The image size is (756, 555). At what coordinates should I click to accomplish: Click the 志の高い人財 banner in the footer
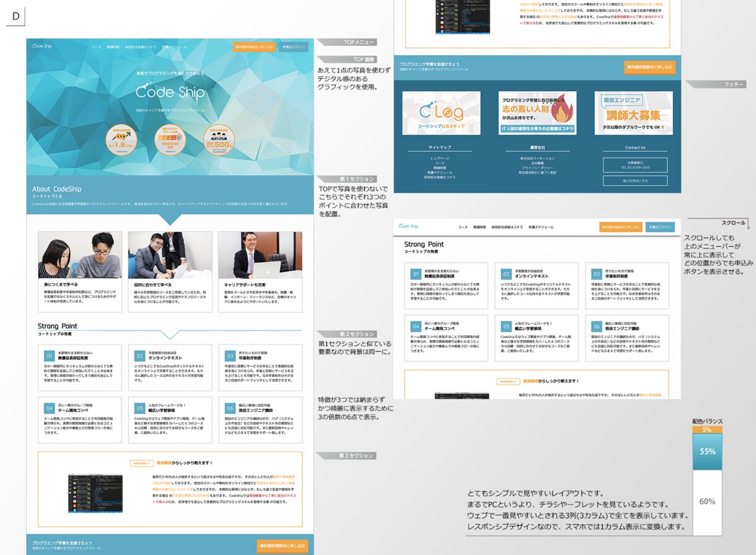(537, 113)
